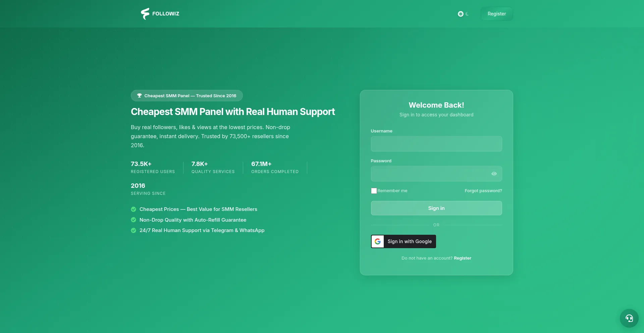Click the "2016" serving since figure
The width and height of the screenshot is (644, 333).
click(138, 186)
